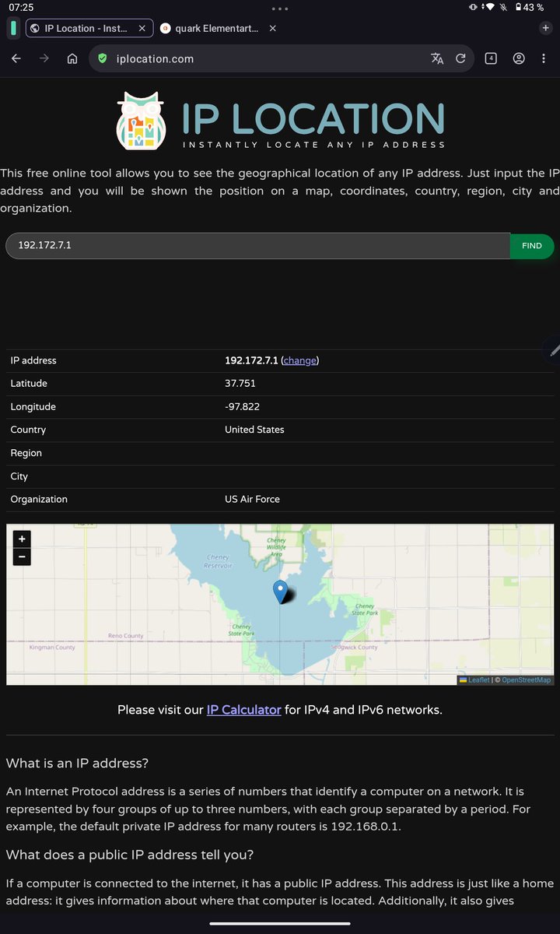Go back using the browser back arrow
560x934 pixels.
coord(16,58)
